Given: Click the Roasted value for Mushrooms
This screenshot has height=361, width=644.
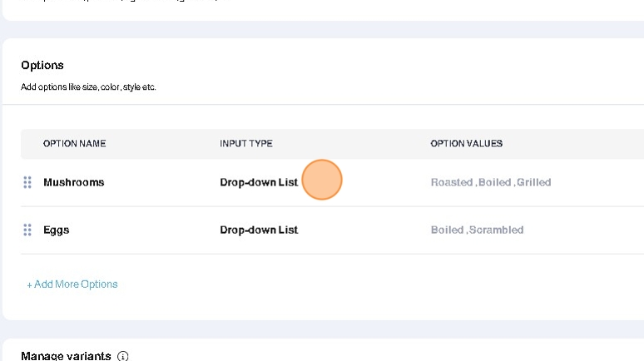Looking at the screenshot, I should click(451, 182).
